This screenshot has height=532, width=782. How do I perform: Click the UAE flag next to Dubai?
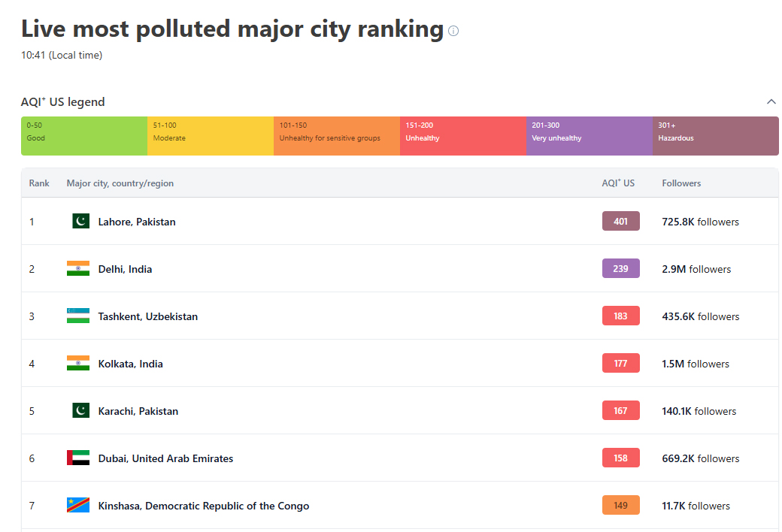tap(78, 458)
